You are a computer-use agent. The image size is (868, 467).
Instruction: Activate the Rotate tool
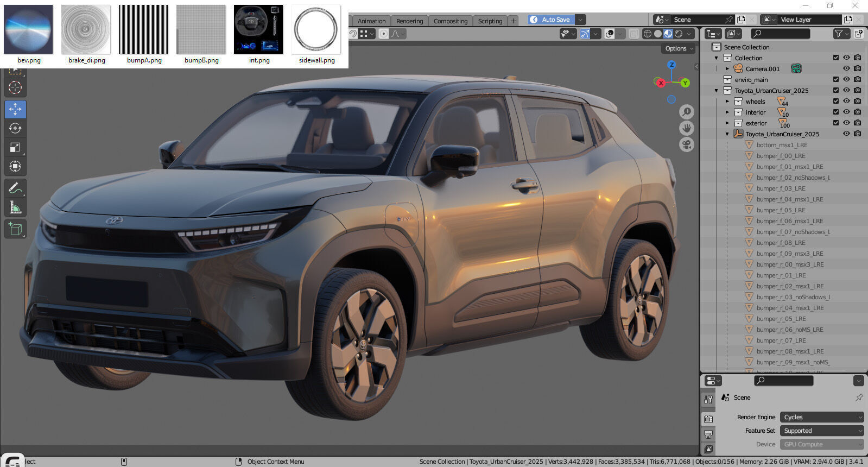tap(15, 128)
